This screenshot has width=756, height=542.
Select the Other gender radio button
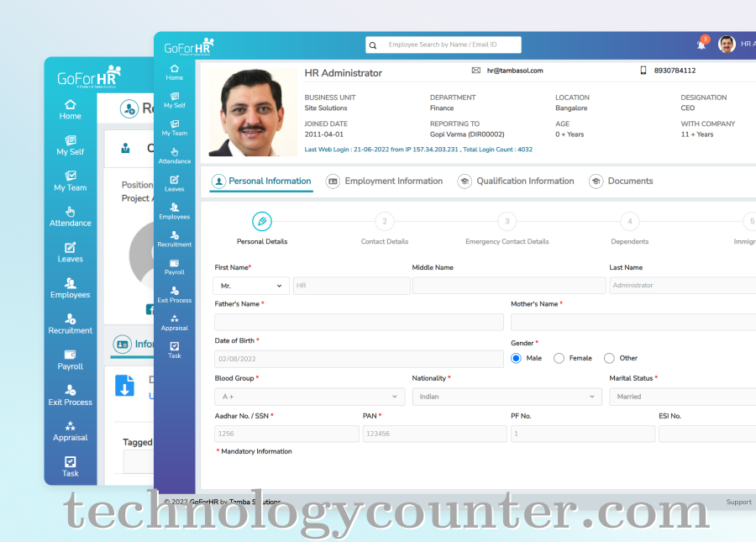[x=610, y=358]
